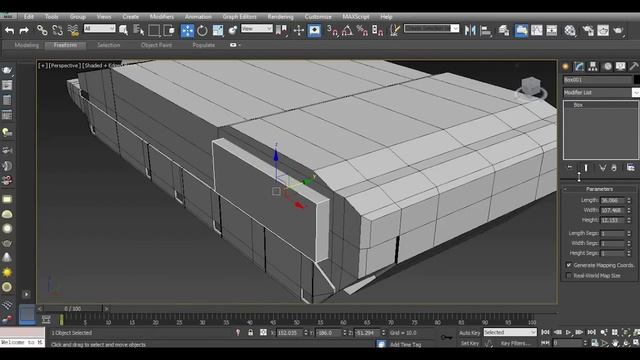640x360 pixels.
Task: Click the time slider 0 / 100 handle
Action: coord(73,309)
